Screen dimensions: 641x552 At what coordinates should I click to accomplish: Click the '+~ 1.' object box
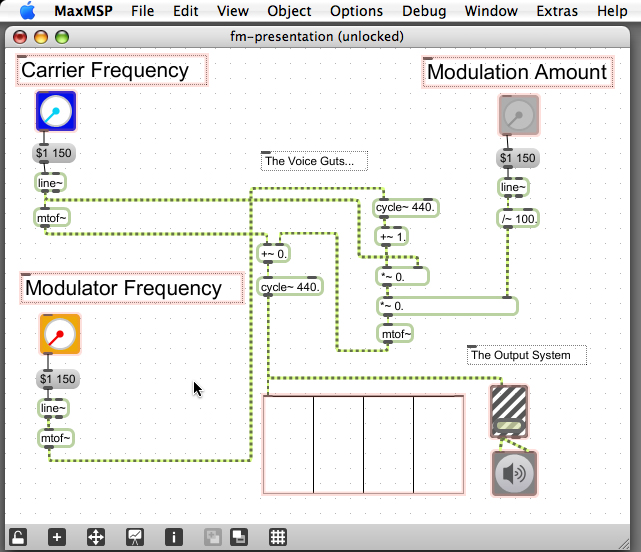[392, 237]
